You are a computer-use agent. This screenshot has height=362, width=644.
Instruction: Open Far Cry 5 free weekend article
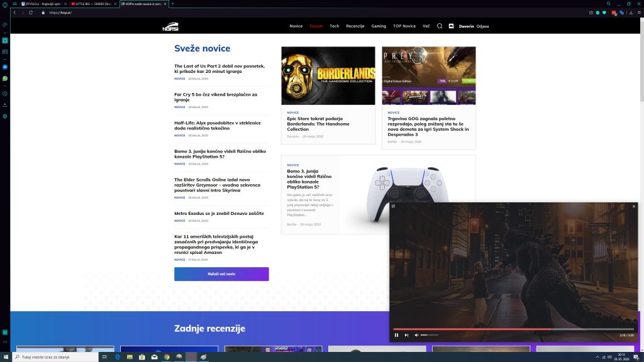pos(216,97)
